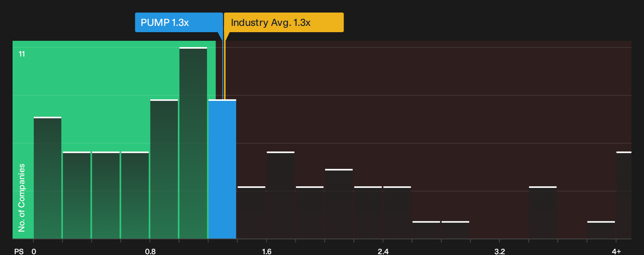Click the No. of Companies axis title
This screenshot has width=644, height=255.
(x=22, y=198)
